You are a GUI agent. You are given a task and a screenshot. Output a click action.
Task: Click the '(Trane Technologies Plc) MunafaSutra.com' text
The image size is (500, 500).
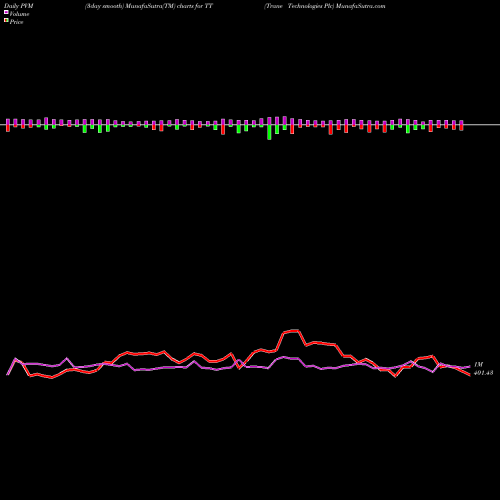point(325,6)
